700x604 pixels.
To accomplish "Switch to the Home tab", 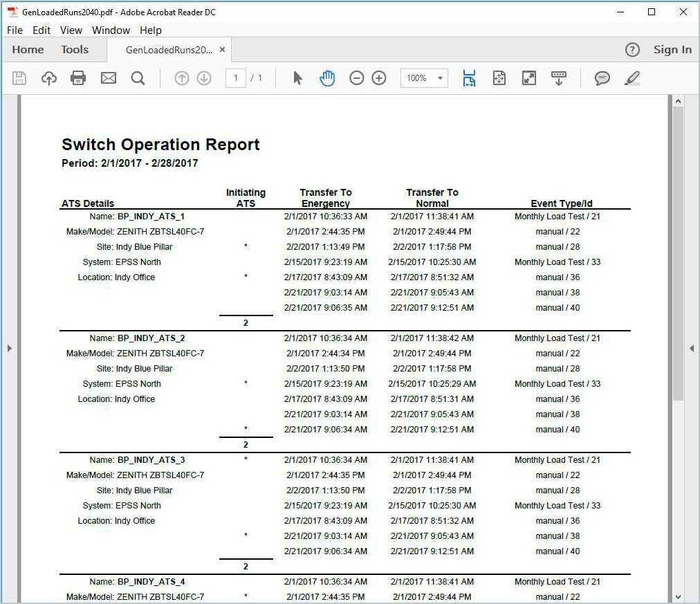I will [28, 50].
